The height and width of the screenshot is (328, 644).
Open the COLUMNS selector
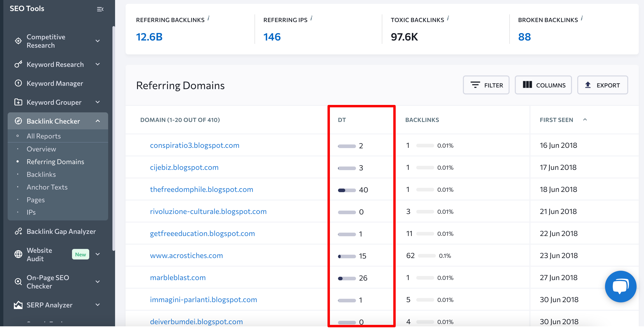(x=543, y=85)
